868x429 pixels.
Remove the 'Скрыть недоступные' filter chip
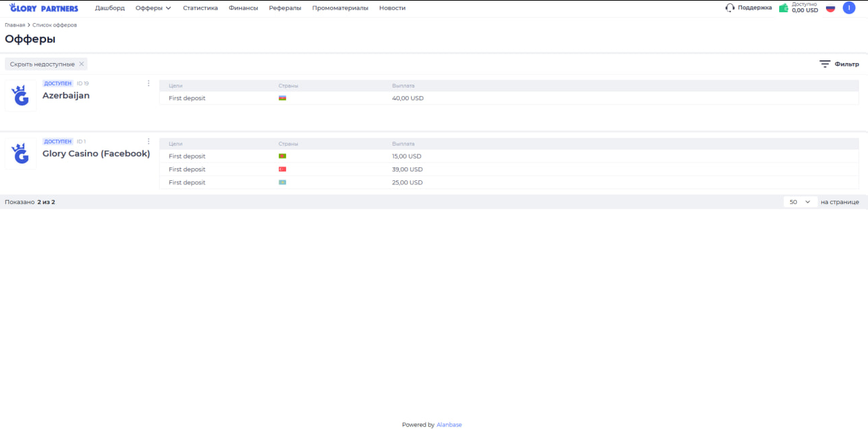tap(81, 64)
